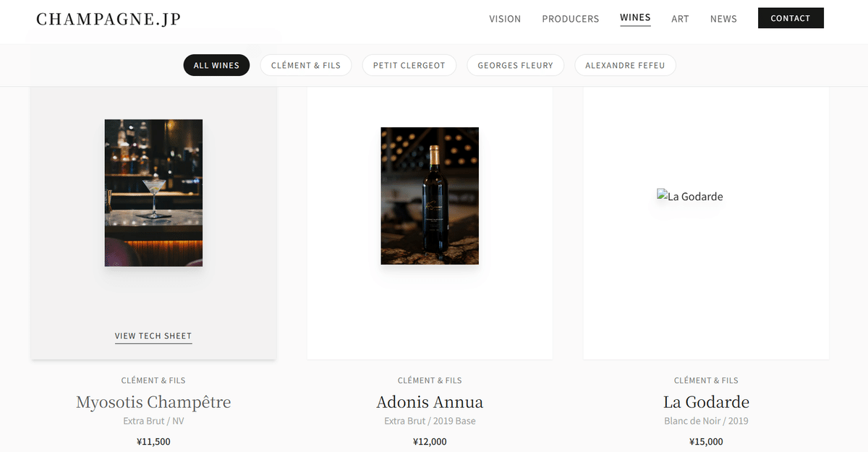Select the Wines navigation link

pos(635,18)
